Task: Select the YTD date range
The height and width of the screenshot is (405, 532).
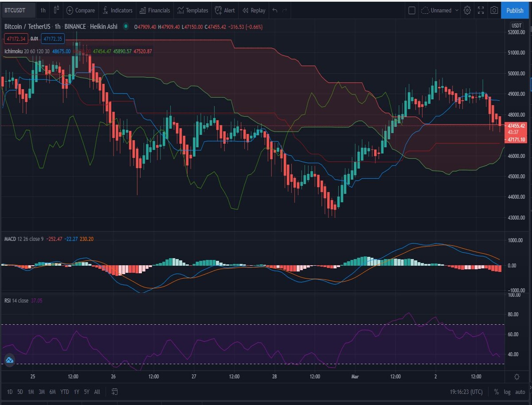Action: 64,392
